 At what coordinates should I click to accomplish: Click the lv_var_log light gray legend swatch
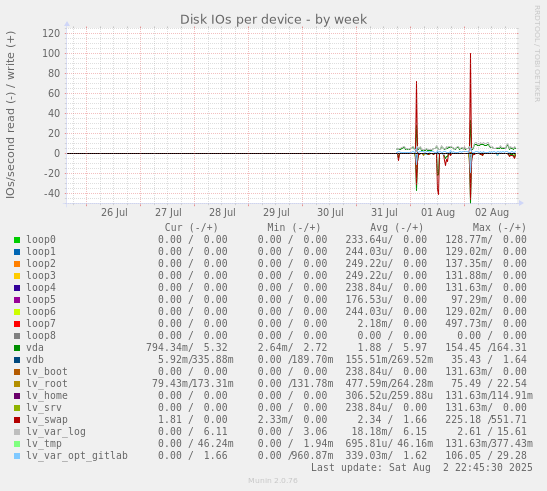[x=17, y=432]
